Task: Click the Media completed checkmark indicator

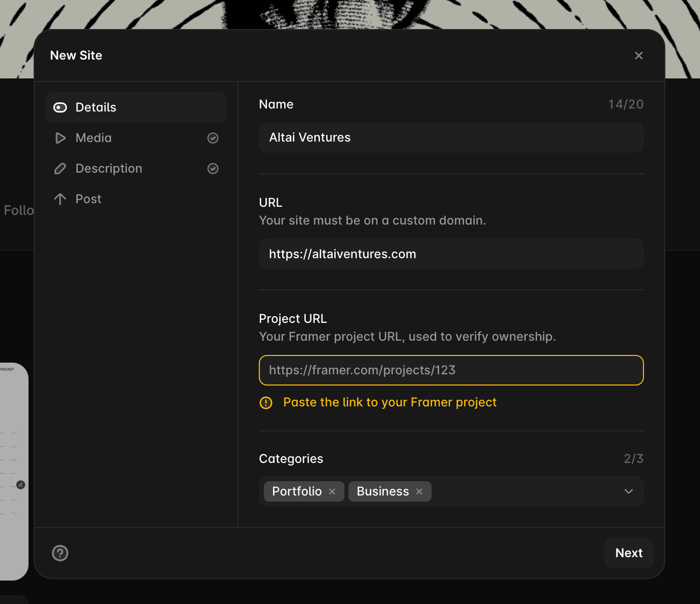Action: [x=213, y=138]
